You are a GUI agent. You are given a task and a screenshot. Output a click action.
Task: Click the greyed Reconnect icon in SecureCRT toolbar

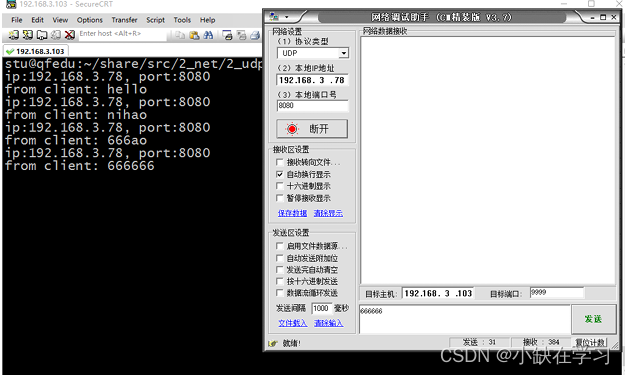[x=55, y=35]
